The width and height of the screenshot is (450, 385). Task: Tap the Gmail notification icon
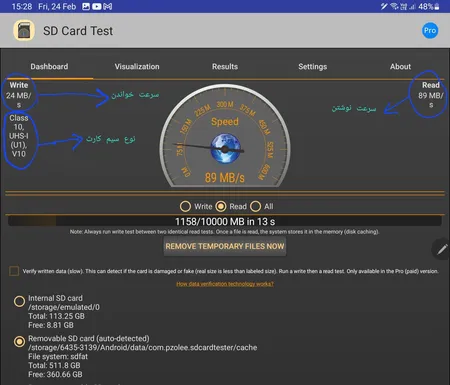point(108,6)
